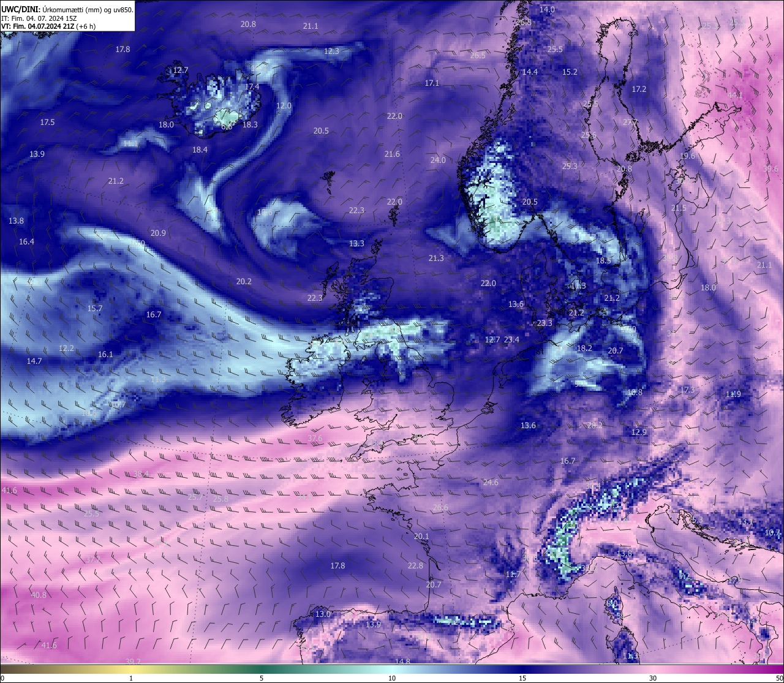Click the 17.4 value over Iceland

tap(252, 87)
